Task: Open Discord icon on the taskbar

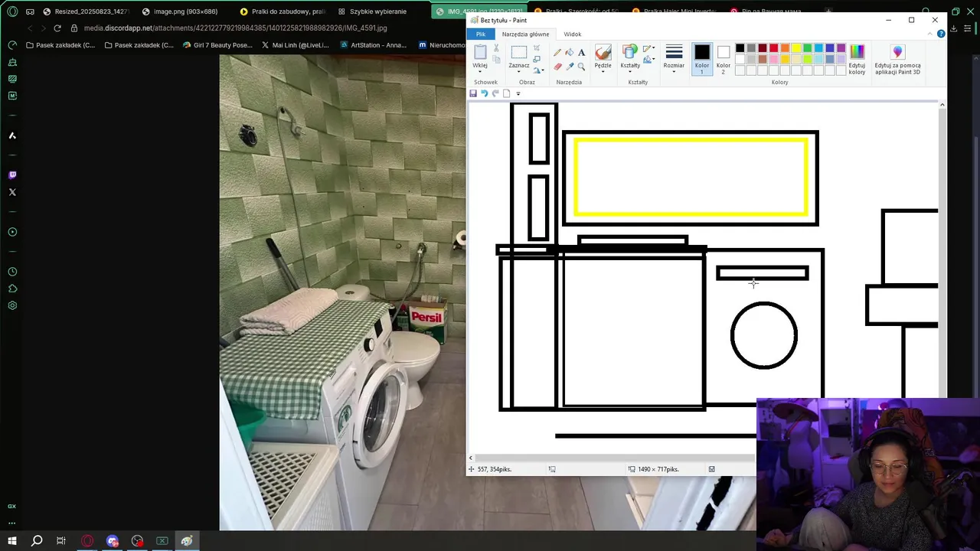Action: click(113, 541)
